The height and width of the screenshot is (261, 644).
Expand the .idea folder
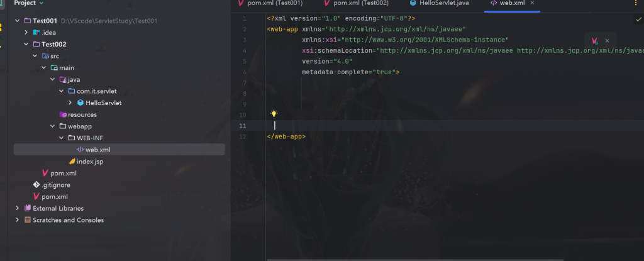26,32
